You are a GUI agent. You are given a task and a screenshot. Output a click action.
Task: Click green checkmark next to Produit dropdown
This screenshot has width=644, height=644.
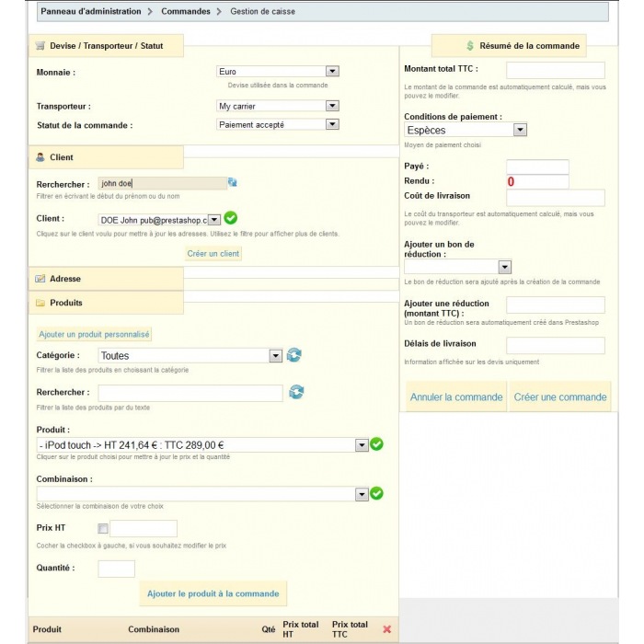(x=376, y=444)
